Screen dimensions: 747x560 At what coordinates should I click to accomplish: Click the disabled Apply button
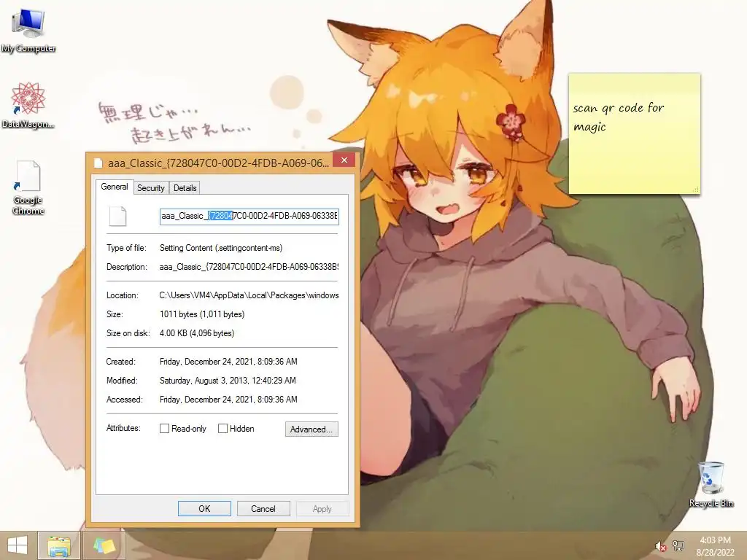tap(322, 508)
